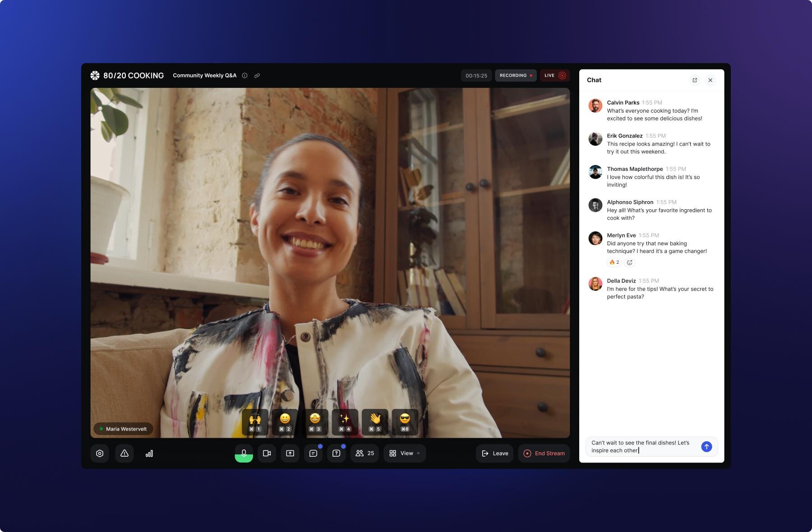
Task: Click the name Alphonso Siphron
Action: pos(630,202)
